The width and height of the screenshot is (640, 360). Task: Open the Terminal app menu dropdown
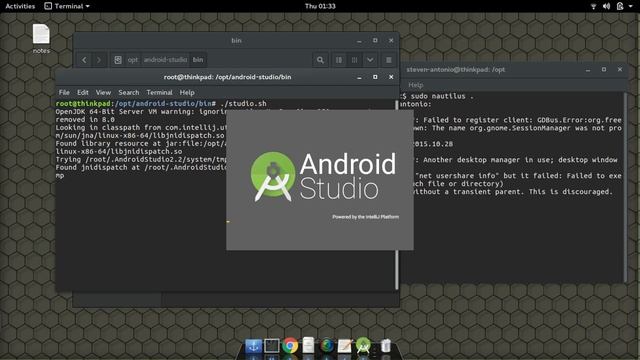(67, 6)
